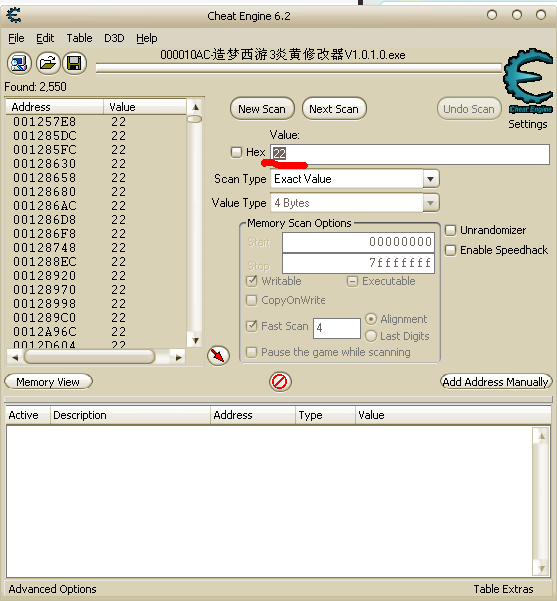Open the process list computer icon
The image size is (557, 601).
click(19, 63)
